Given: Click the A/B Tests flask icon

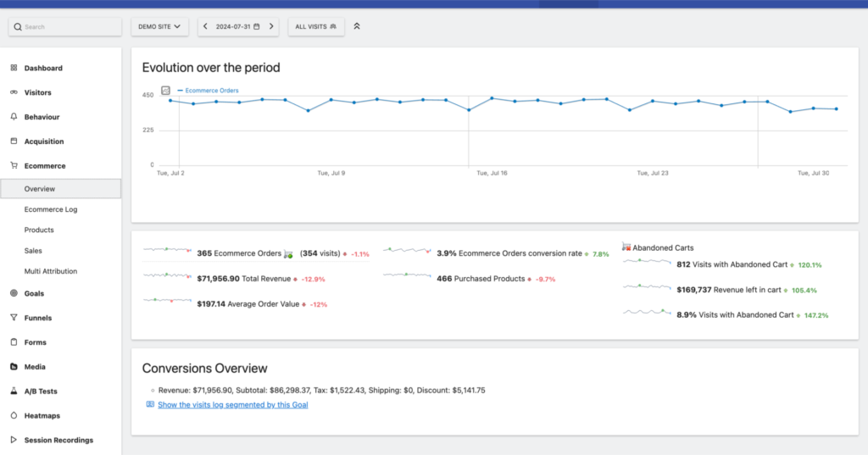Looking at the screenshot, I should coord(14,391).
